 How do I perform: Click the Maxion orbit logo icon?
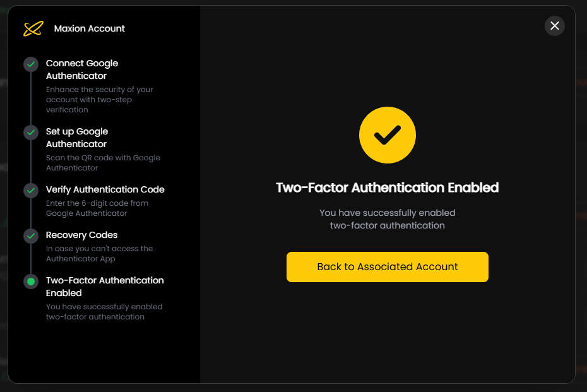(x=33, y=28)
